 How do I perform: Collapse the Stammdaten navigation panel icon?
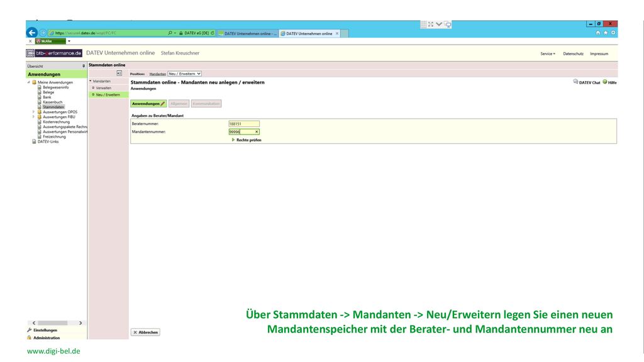tap(119, 74)
